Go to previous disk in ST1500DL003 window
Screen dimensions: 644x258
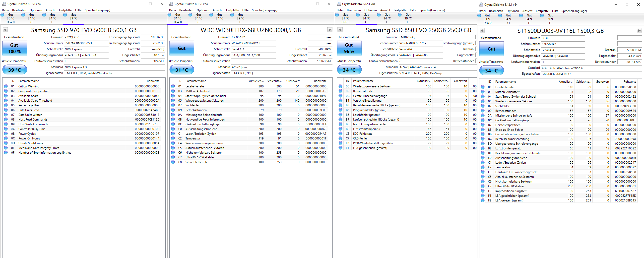pyautogui.click(x=482, y=30)
